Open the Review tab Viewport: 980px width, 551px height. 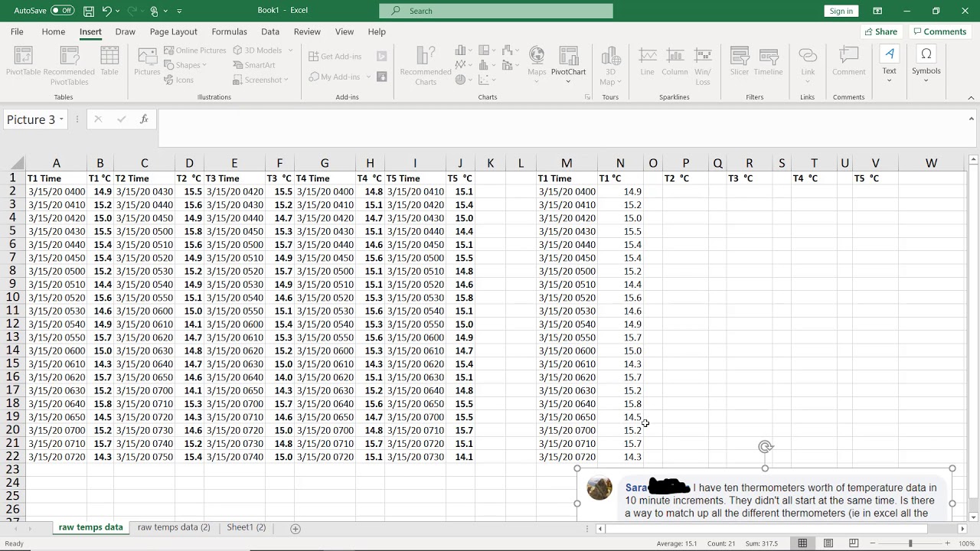click(307, 31)
